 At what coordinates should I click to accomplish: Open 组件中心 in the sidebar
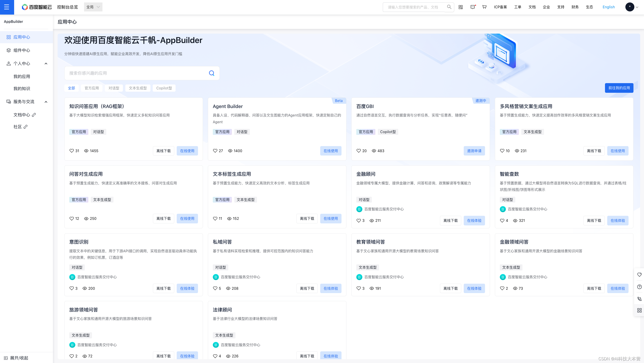[22, 50]
